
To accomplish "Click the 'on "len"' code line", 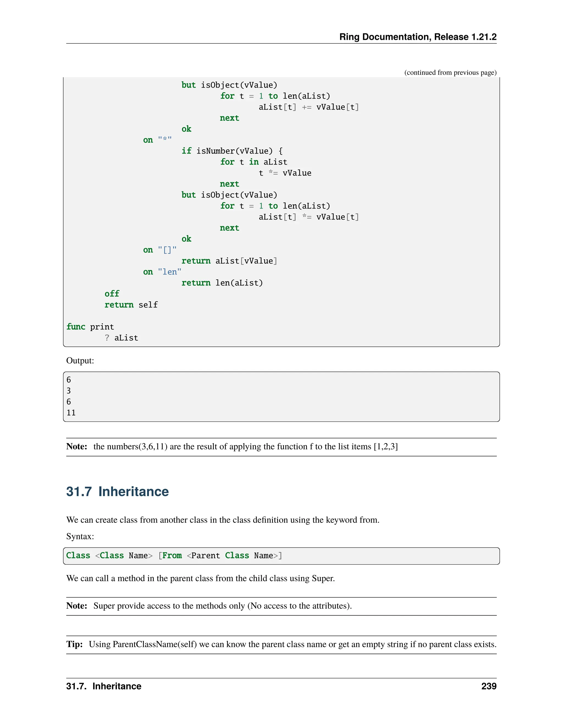I will click(x=162, y=272).
